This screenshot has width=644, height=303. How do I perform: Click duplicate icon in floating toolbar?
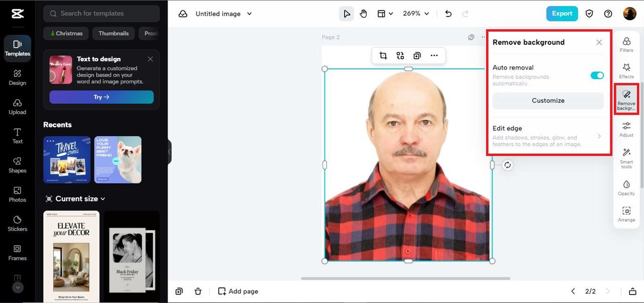[417, 55]
